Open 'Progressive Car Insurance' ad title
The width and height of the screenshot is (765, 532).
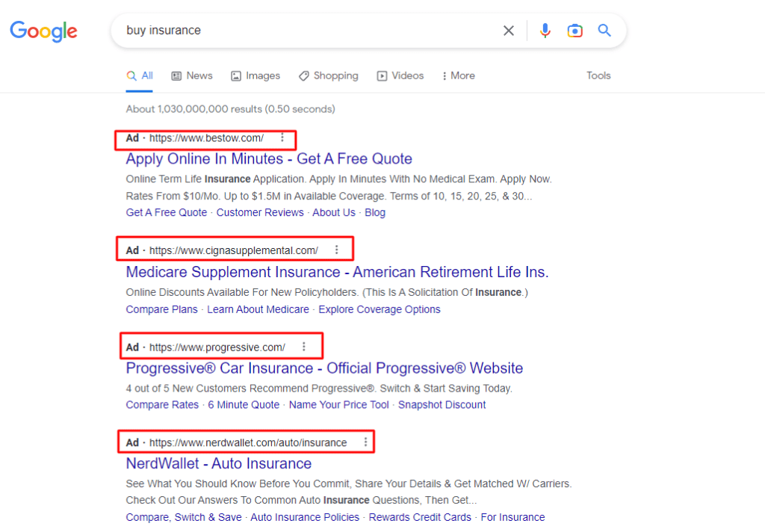tap(324, 368)
